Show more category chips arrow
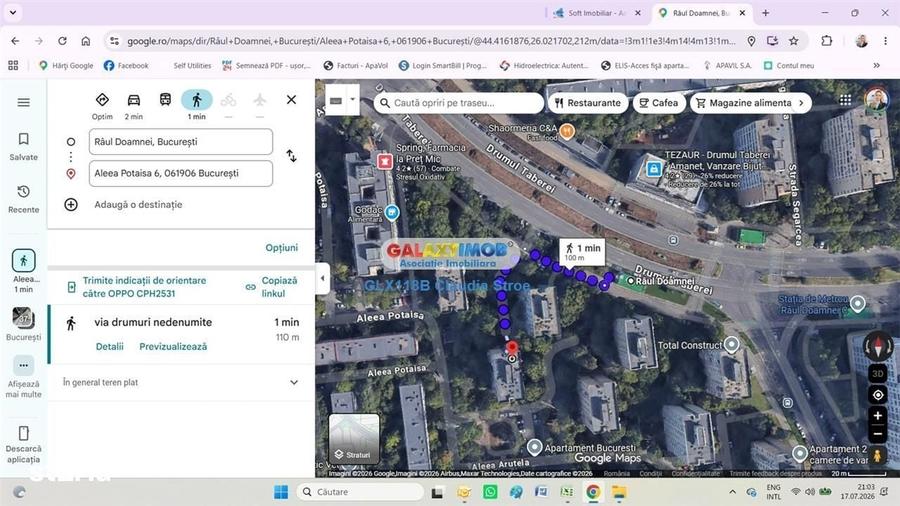900x506 pixels. pyautogui.click(x=801, y=103)
